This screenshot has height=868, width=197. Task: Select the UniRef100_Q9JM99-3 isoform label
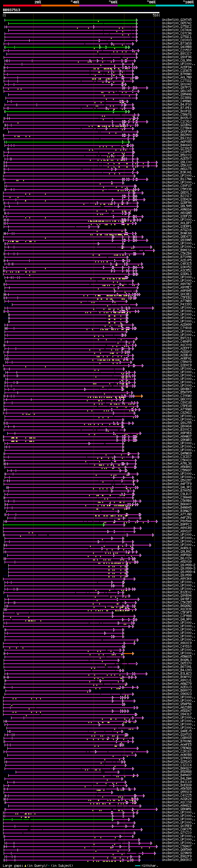(x=179, y=568)
